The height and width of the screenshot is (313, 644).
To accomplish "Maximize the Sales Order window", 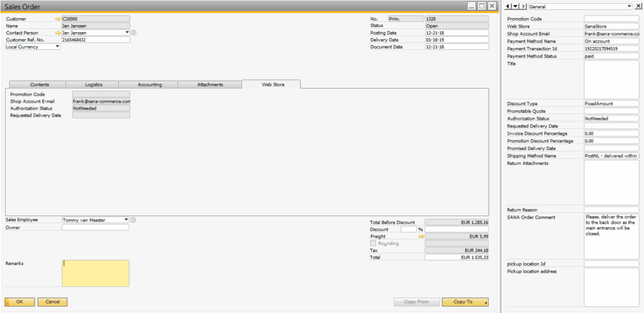I will [482, 6].
